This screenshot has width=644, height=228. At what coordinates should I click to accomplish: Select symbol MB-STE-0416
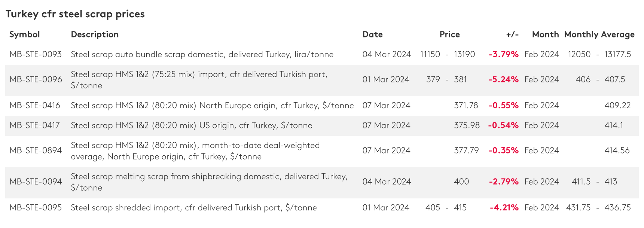[35, 106]
